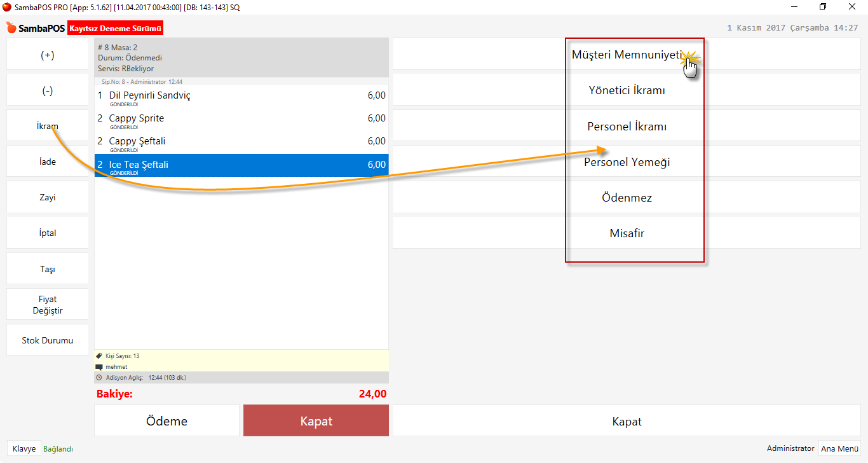Open the Klavye on-screen keyboard
Viewport: 868px width, 463px height.
pyautogui.click(x=24, y=448)
